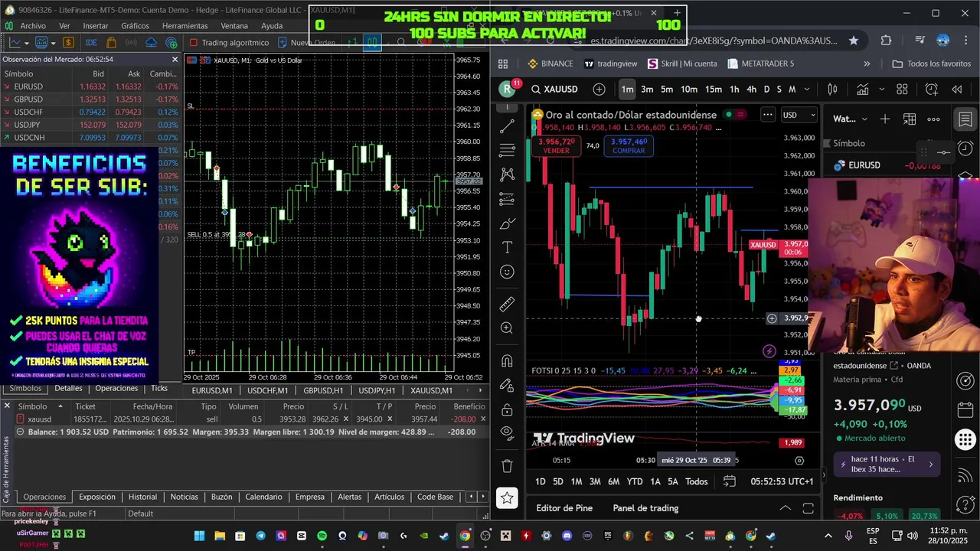
Task: Activate the zoom in tool
Action: click(507, 328)
